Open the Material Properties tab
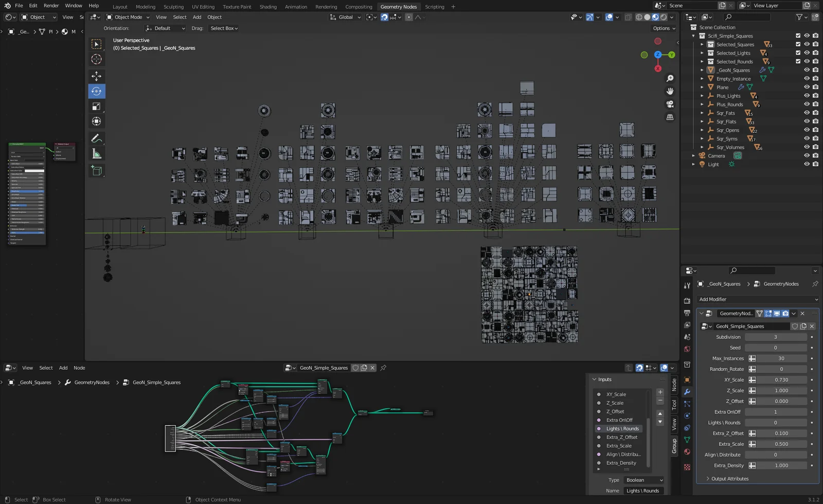This screenshot has width=823, height=504. coord(687,452)
